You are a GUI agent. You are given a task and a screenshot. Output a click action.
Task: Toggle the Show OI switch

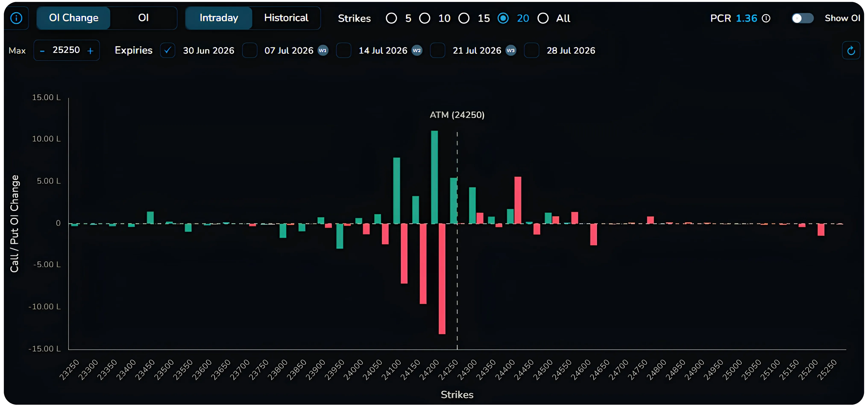coord(802,18)
